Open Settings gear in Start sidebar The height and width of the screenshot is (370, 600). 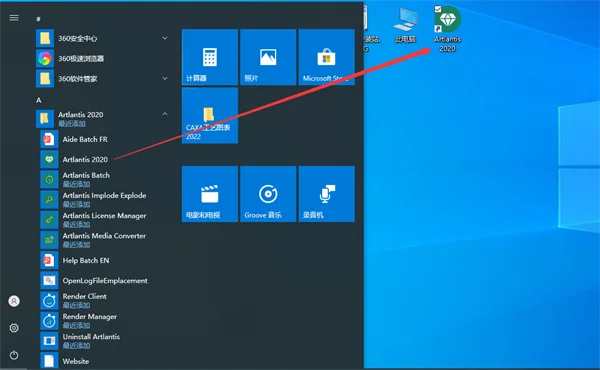(x=14, y=328)
